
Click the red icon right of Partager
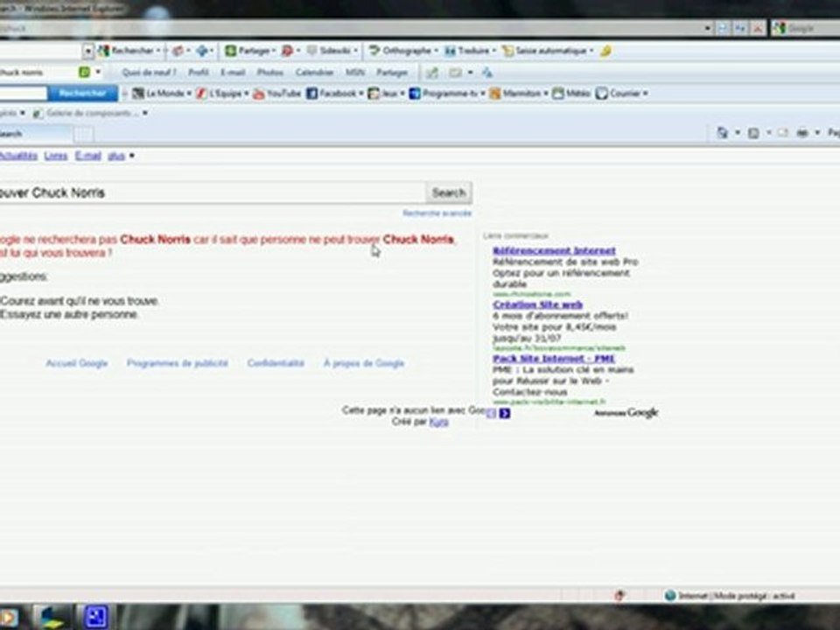[x=288, y=51]
